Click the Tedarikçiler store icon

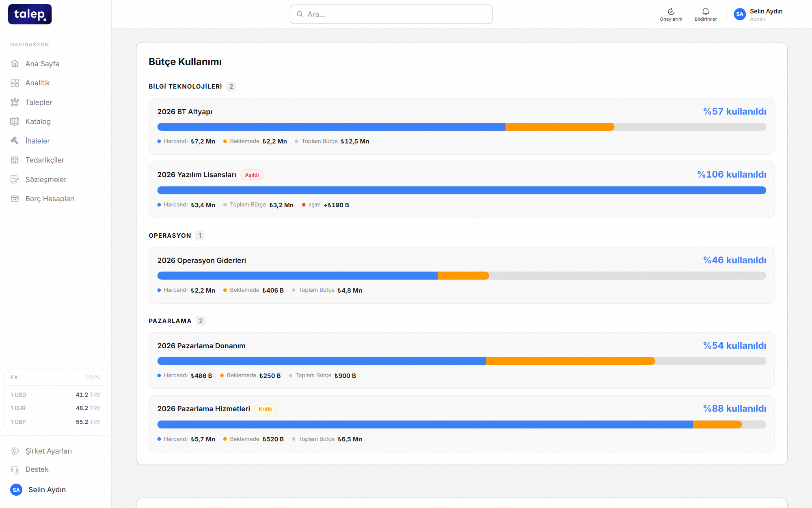(15, 160)
